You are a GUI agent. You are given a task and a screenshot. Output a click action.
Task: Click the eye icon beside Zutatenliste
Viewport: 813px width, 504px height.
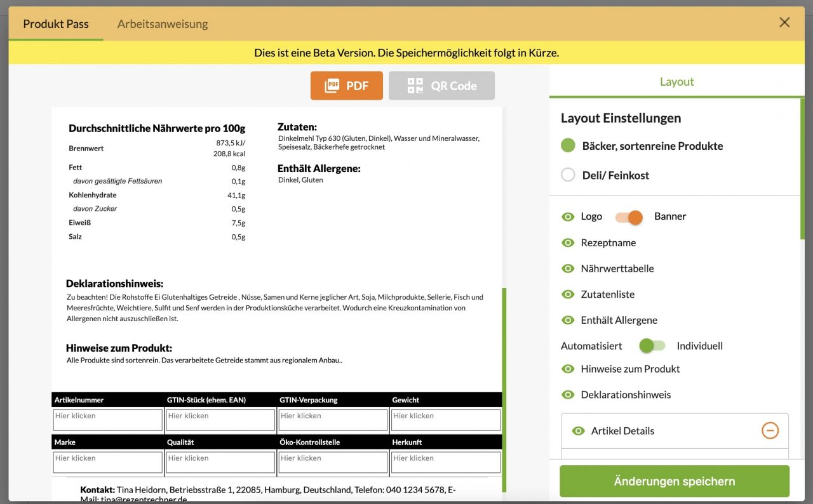point(567,294)
